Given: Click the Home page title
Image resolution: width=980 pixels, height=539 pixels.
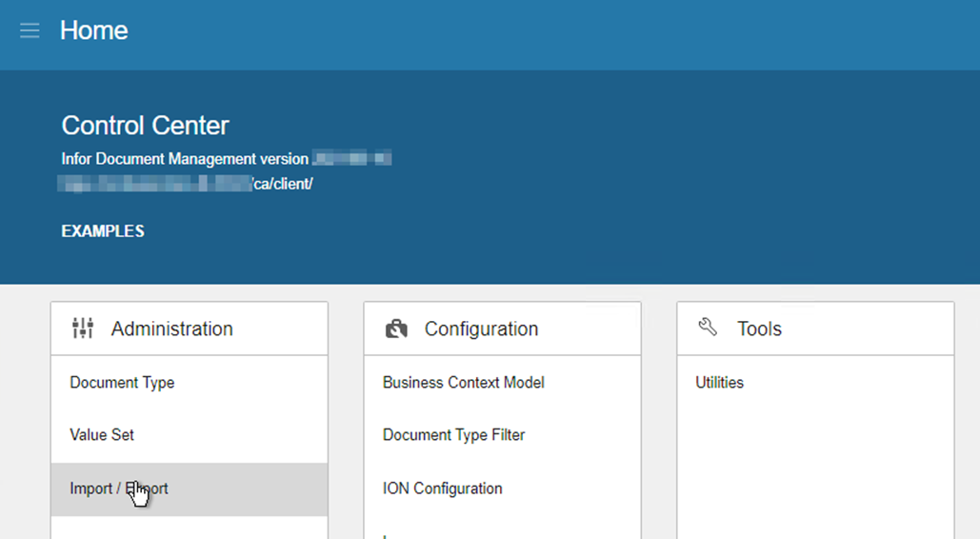Looking at the screenshot, I should point(93,30).
